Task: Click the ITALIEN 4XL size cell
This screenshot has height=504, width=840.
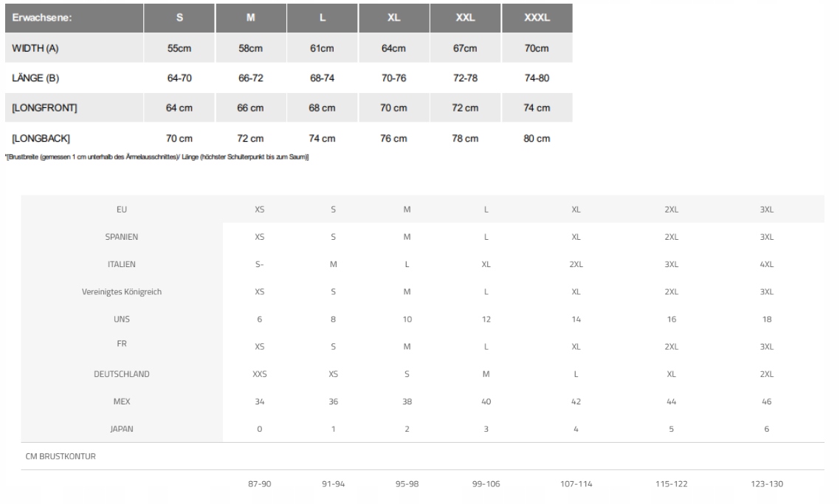Action: (767, 264)
